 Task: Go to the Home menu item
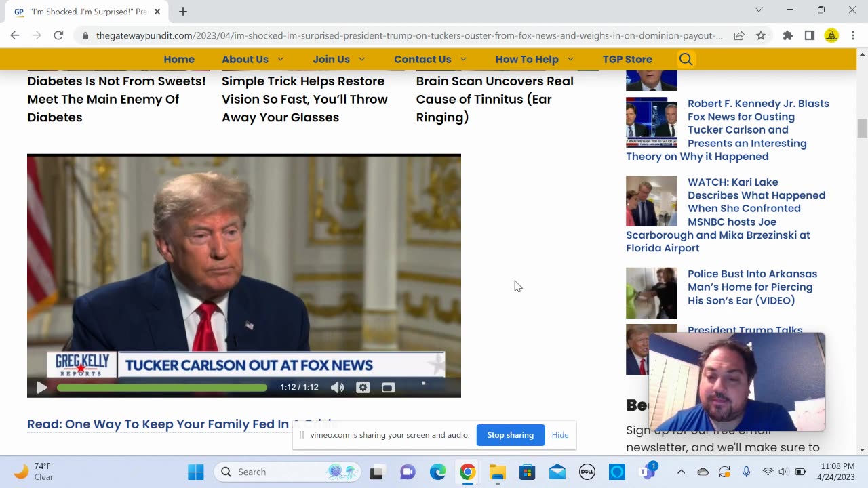[x=179, y=59]
